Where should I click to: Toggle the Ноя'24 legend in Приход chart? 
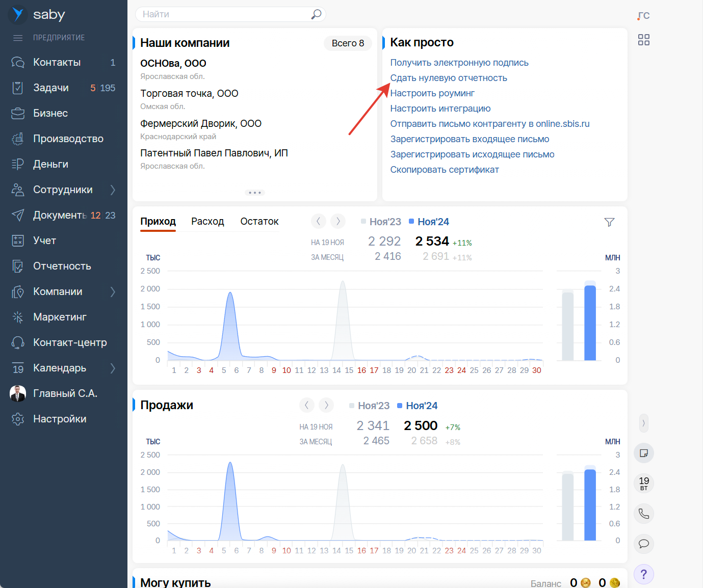click(x=429, y=222)
